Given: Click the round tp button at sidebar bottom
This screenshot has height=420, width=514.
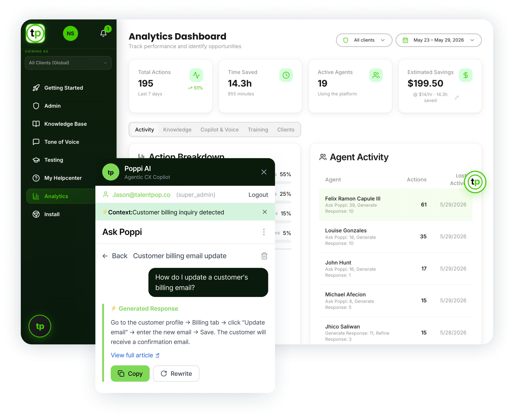Looking at the screenshot, I should [x=40, y=326].
